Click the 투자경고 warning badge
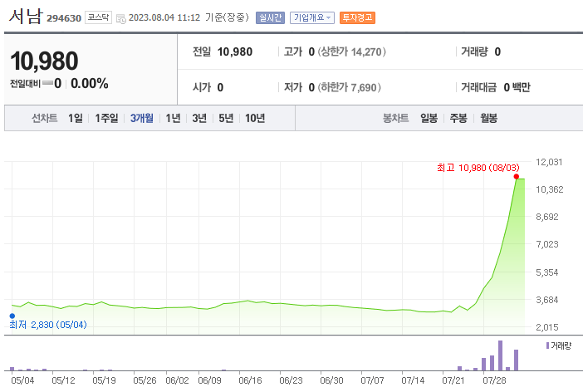 click(x=357, y=17)
